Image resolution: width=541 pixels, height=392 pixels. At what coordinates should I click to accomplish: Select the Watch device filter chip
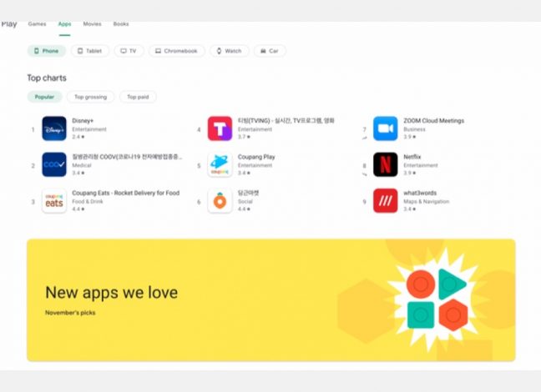point(229,51)
